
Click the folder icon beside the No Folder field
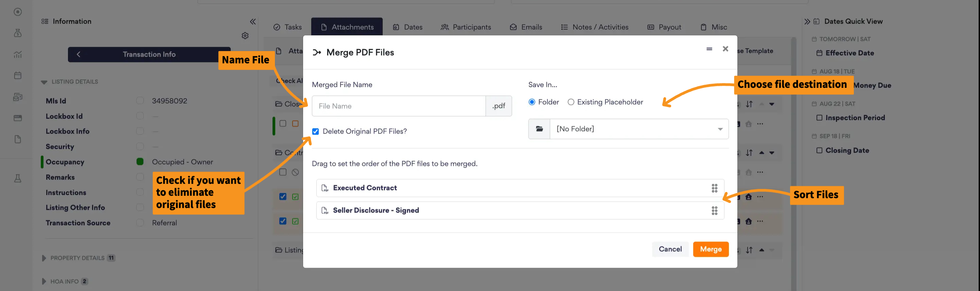(539, 129)
